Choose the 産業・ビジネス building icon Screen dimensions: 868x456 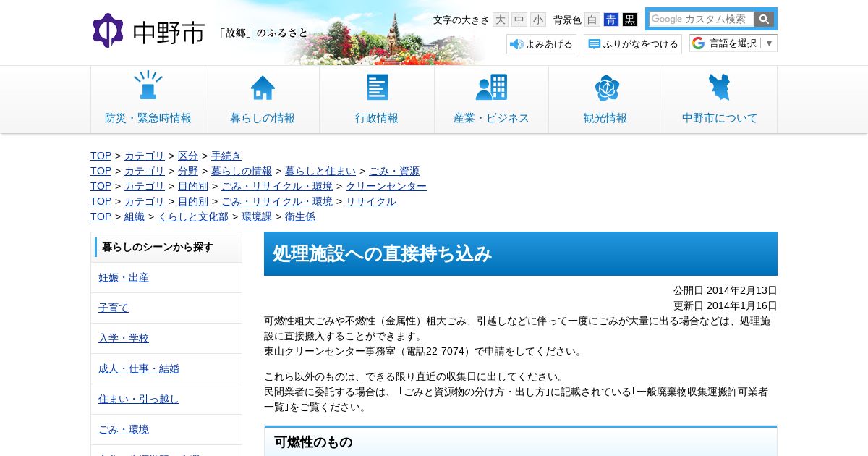click(491, 87)
